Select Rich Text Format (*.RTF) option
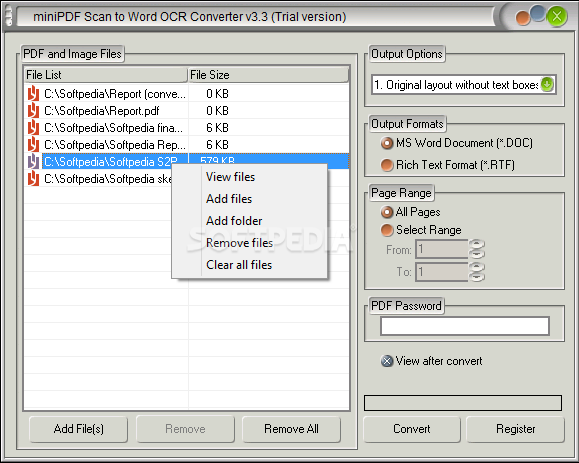The height and width of the screenshot is (463, 579). pyautogui.click(x=387, y=165)
